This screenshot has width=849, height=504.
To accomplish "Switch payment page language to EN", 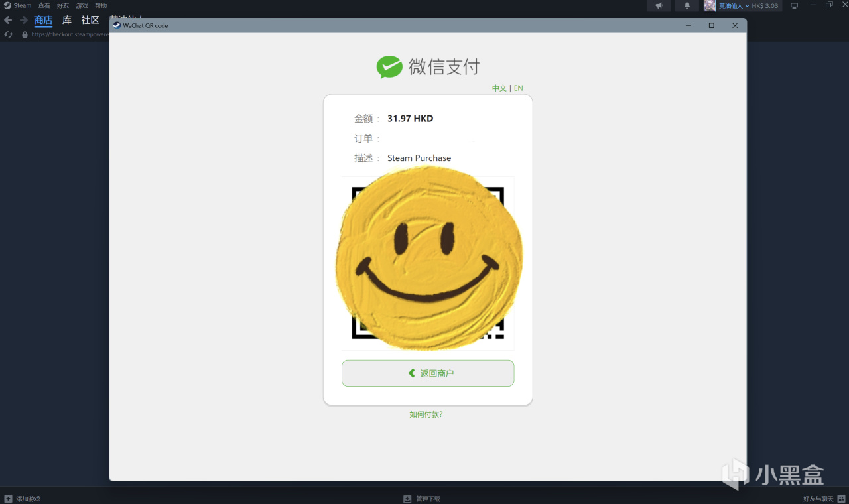I will pyautogui.click(x=519, y=88).
